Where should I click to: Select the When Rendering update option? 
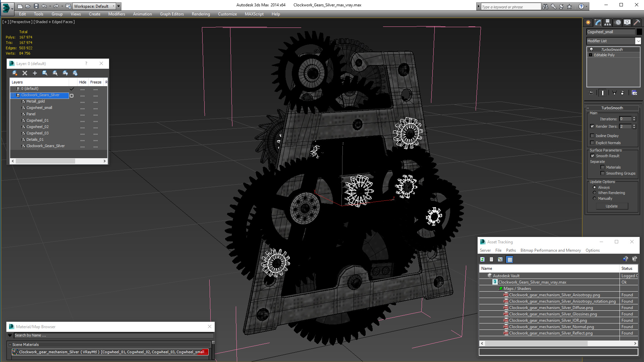[595, 193]
